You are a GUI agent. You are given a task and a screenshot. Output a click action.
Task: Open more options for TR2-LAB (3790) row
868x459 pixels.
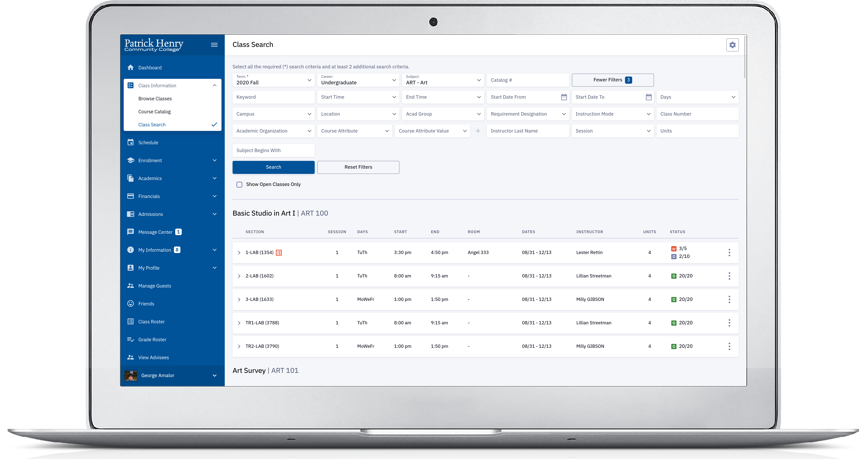point(729,346)
